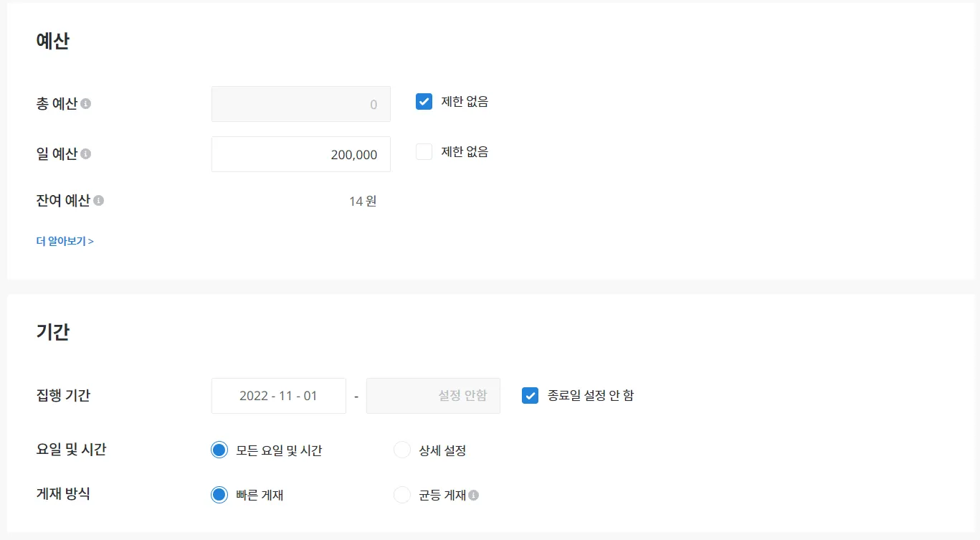980x540 pixels.
Task: Open the 더 알아보기 link
Action: pyautogui.click(x=65, y=241)
